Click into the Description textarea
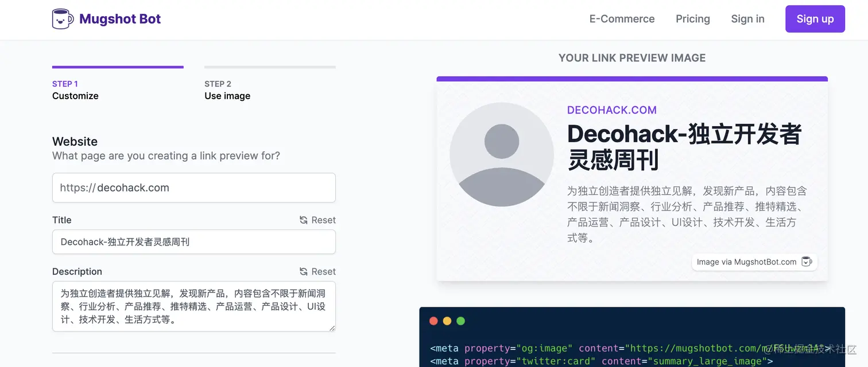Viewport: 868px width, 367px height. [x=194, y=306]
